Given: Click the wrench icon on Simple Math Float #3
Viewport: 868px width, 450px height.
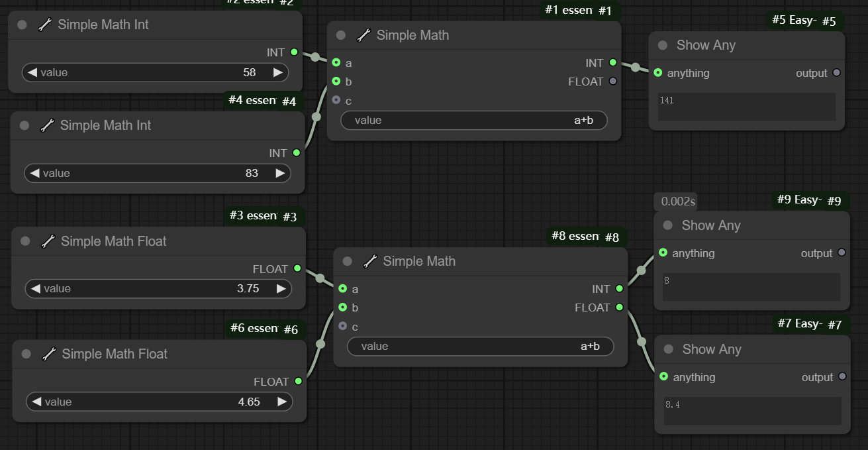Looking at the screenshot, I should point(48,242).
